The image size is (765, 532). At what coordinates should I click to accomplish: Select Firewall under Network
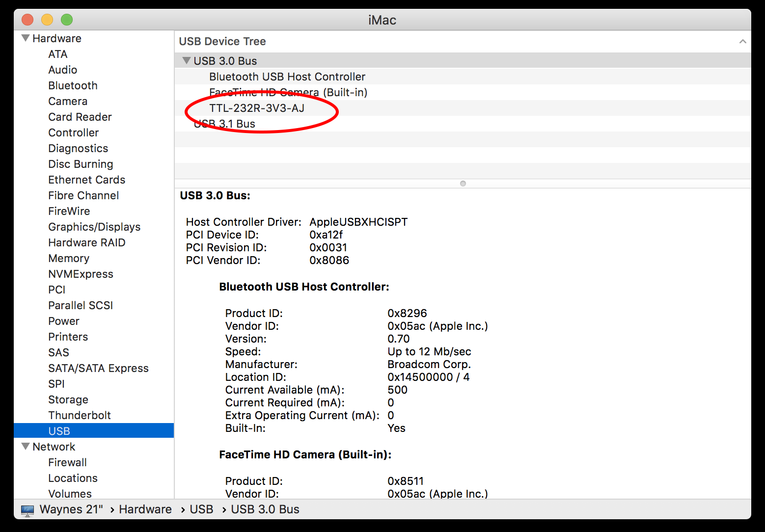(68, 462)
